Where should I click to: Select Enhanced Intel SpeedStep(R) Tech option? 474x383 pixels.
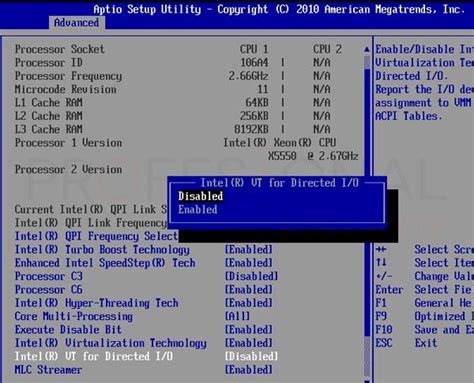(x=105, y=263)
